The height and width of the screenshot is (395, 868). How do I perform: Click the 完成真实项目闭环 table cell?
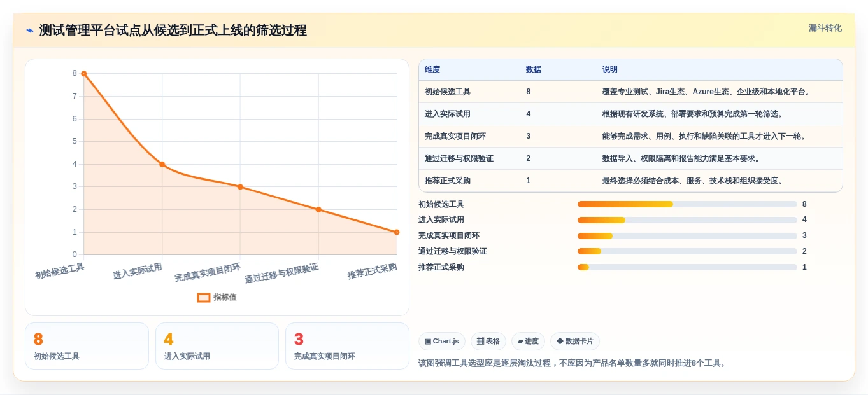455,136
